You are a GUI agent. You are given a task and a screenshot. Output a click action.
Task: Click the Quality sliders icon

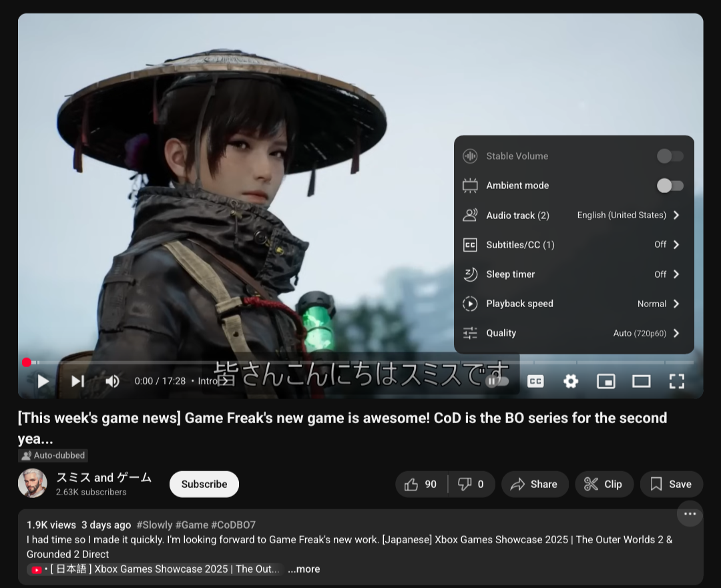pyautogui.click(x=470, y=333)
